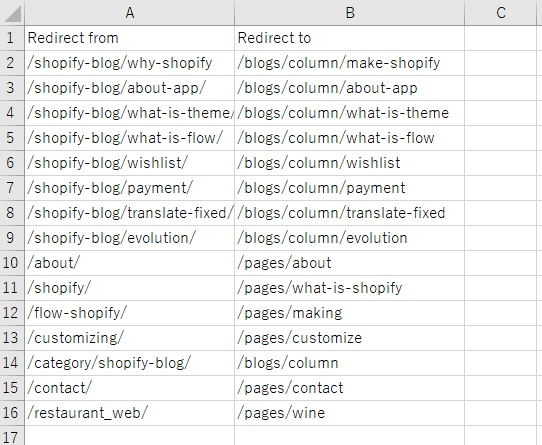This screenshot has width=542, height=445.
Task: Select cell containing /shopify-blog/why-shopify
Action: pyautogui.click(x=130, y=63)
